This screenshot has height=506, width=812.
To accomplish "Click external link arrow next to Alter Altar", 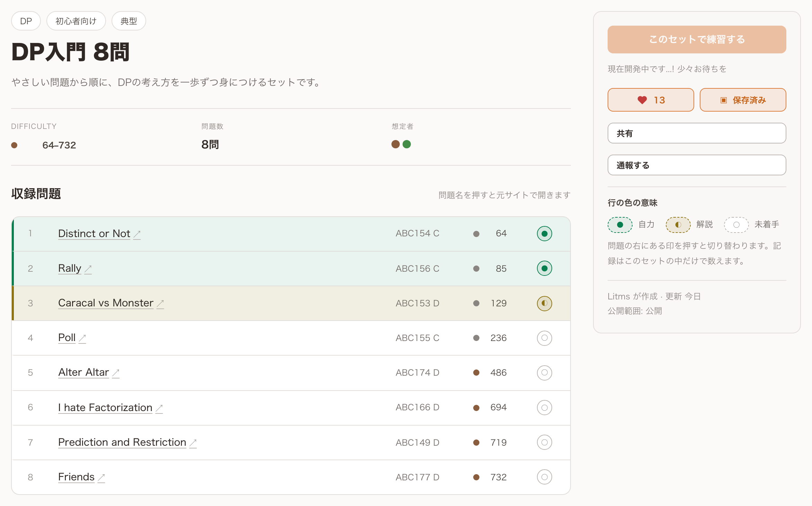I will point(116,373).
